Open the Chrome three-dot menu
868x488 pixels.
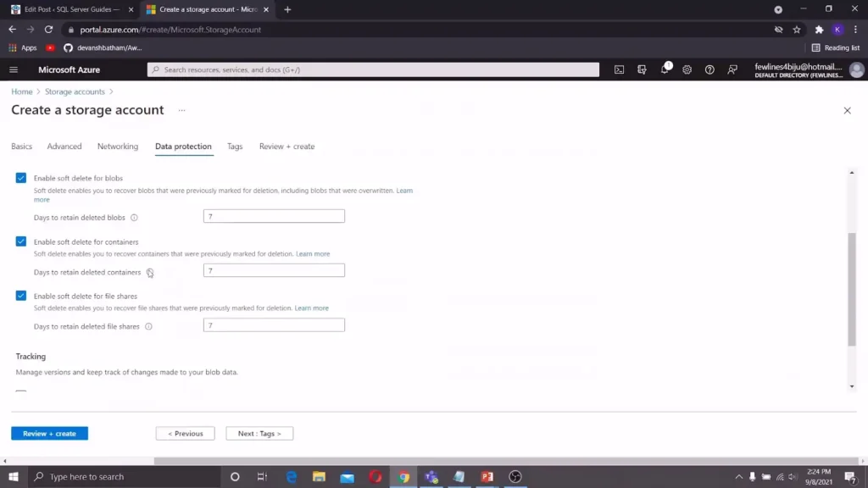coord(855,30)
